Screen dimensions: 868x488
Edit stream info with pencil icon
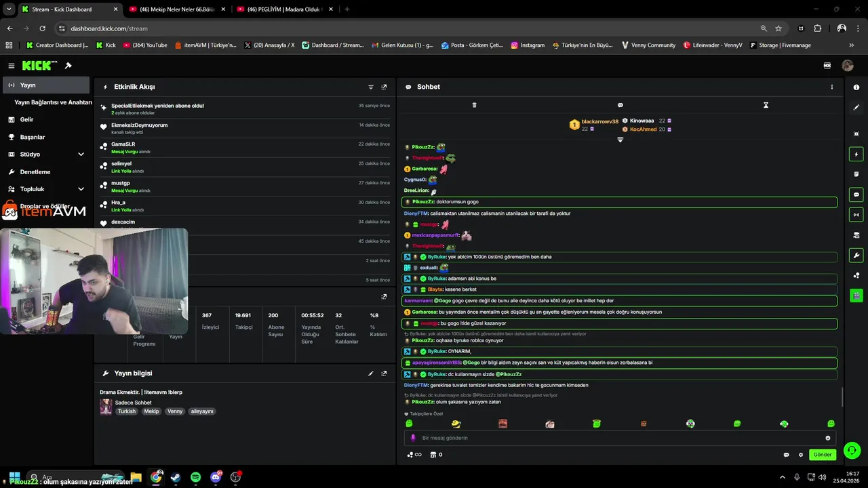pyautogui.click(x=371, y=373)
